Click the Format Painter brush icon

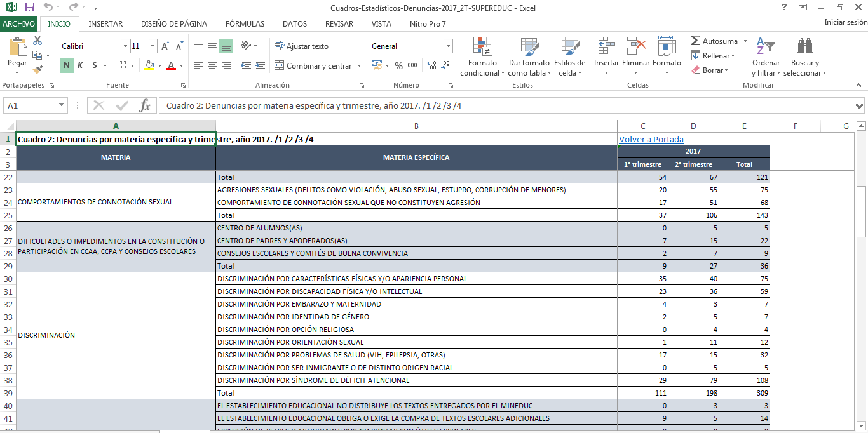click(x=37, y=70)
